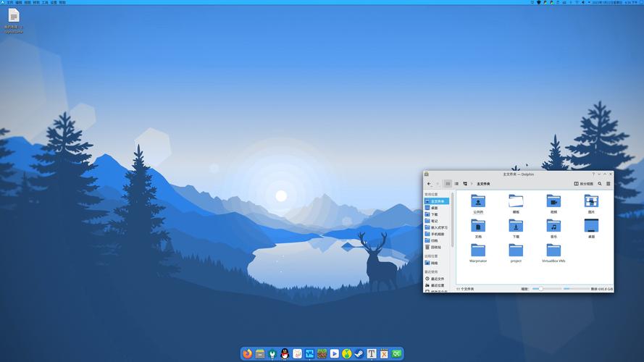Switch to tree details view mode
This screenshot has width=644, height=362.
point(465,184)
